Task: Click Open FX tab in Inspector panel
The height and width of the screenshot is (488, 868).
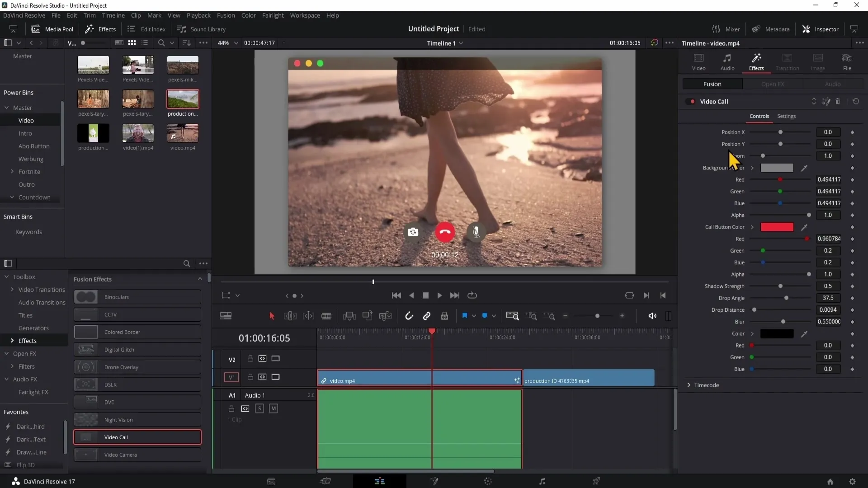Action: (x=773, y=84)
